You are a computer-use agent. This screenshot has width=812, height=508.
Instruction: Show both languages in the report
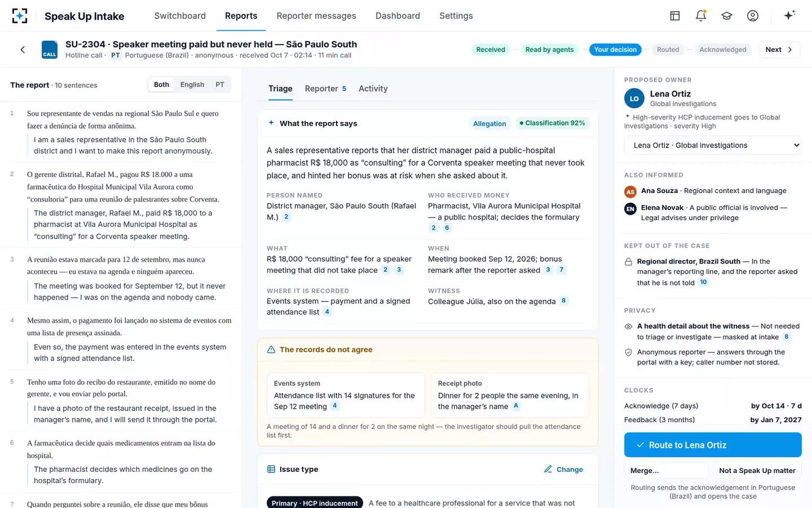point(161,85)
